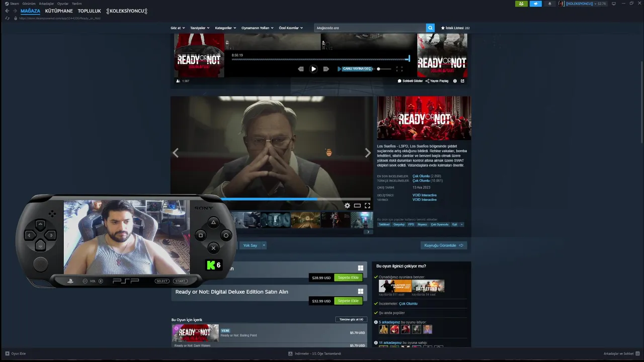Rewind the broadcast by 15 seconds

[301, 69]
